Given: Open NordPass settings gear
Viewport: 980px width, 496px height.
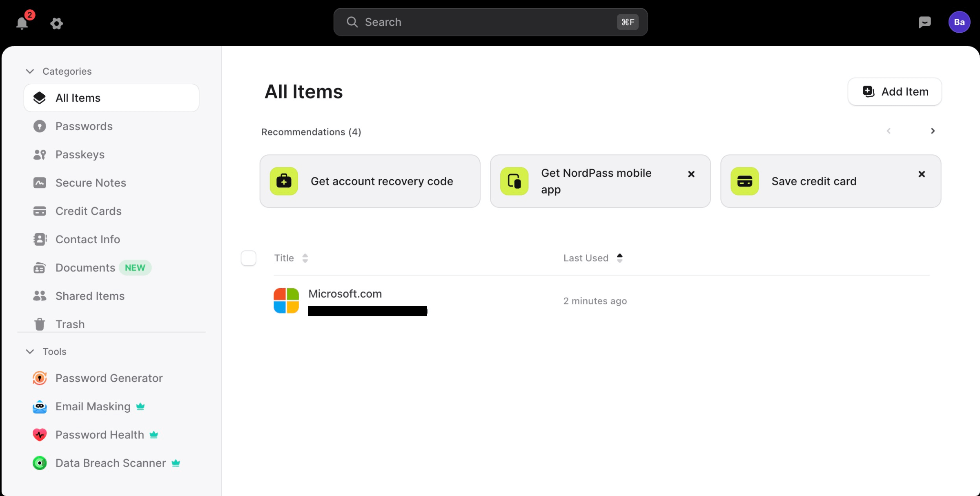Looking at the screenshot, I should coord(56,23).
